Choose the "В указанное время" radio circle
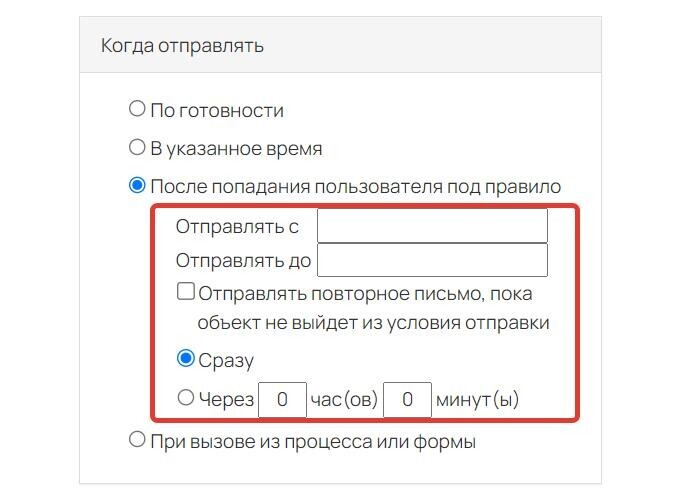 tap(137, 147)
